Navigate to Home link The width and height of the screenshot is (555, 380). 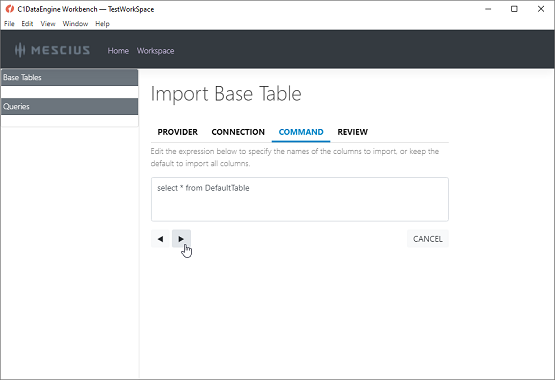click(x=118, y=51)
